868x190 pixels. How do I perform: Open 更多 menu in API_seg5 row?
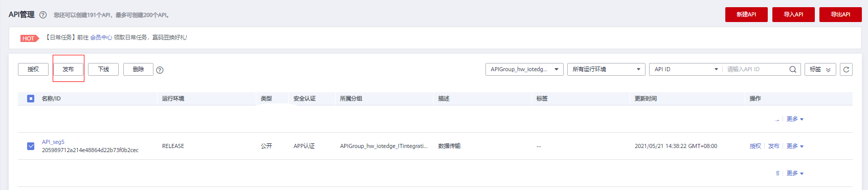click(x=795, y=146)
